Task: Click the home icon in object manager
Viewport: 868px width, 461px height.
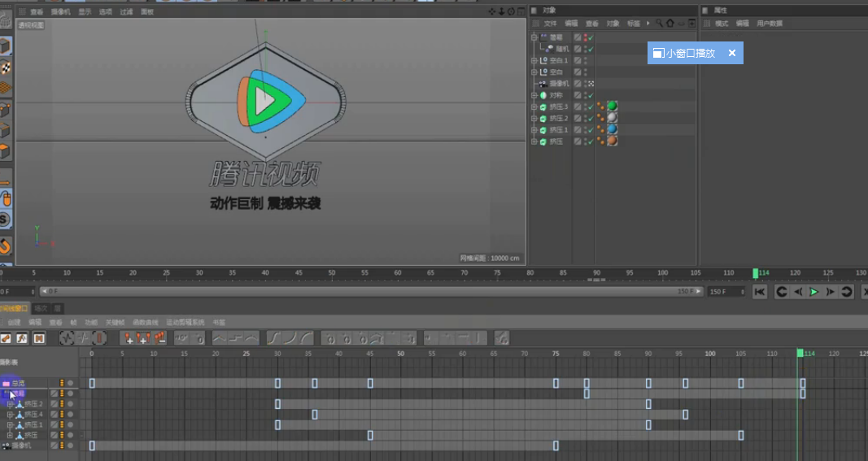Action: pos(670,24)
